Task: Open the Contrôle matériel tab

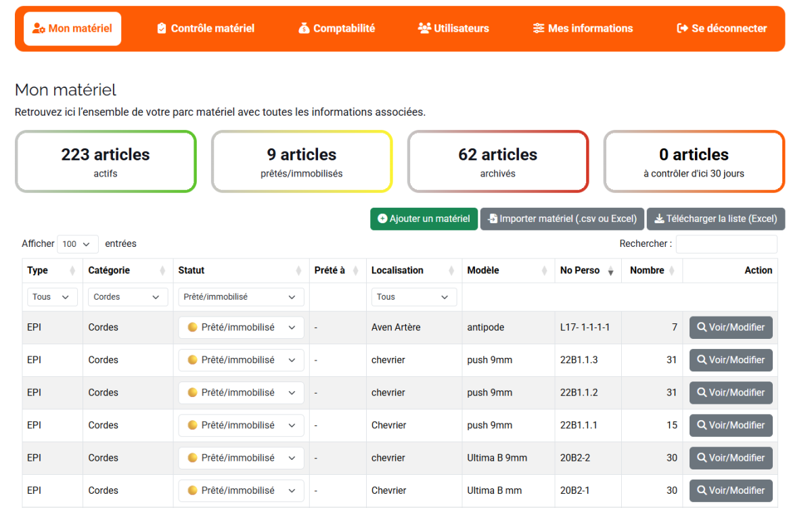Action: [x=206, y=28]
